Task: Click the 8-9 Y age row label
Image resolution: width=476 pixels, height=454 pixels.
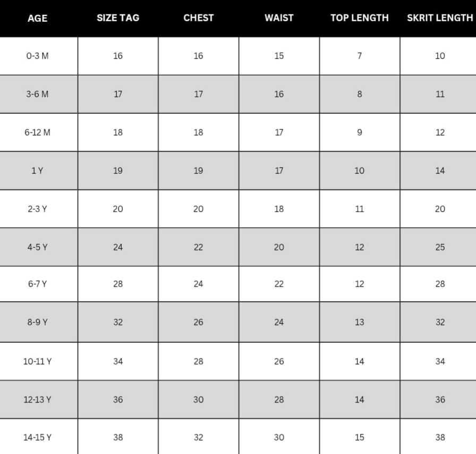Action: (x=37, y=322)
